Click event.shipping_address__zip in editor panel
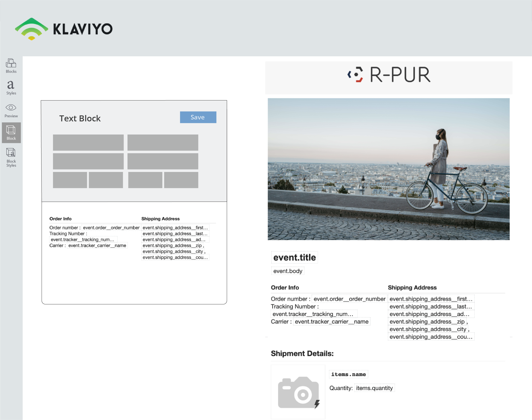This screenshot has height=420, width=532. tap(172, 245)
